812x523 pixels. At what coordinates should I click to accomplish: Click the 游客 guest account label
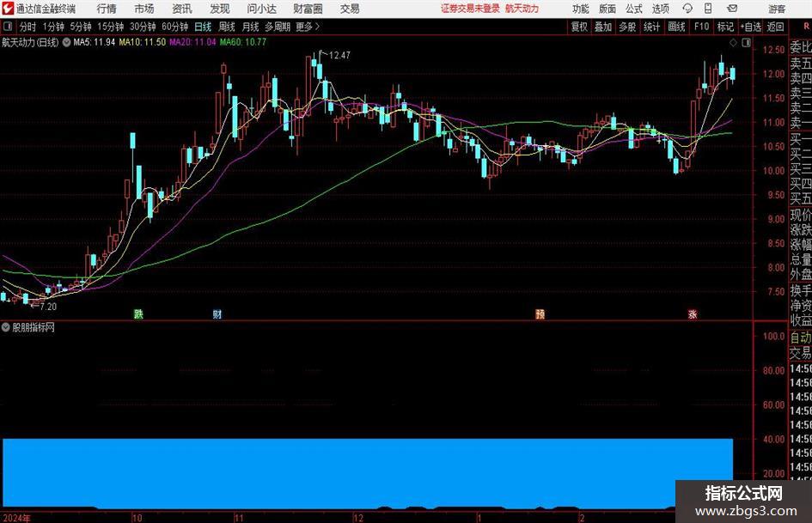(777, 9)
